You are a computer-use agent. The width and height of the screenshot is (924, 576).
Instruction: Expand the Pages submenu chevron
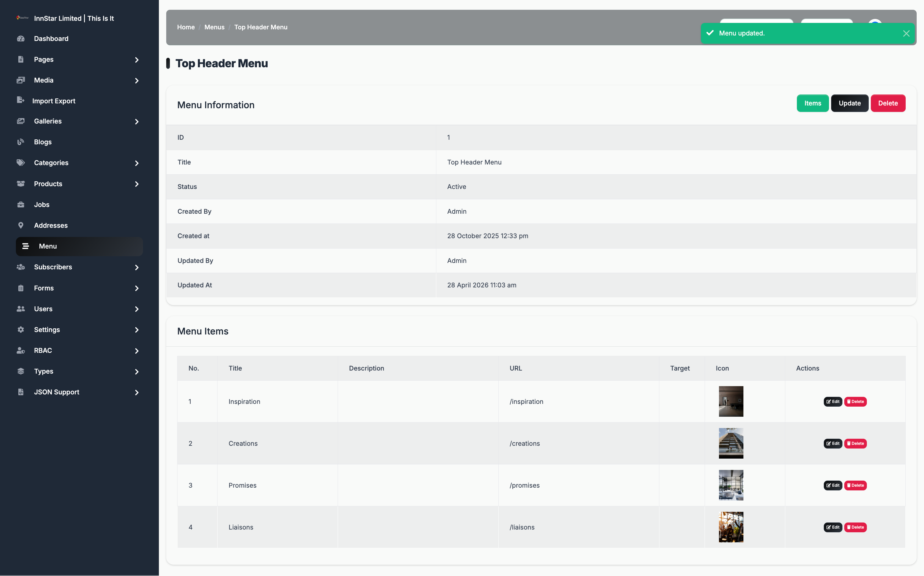[x=137, y=60]
